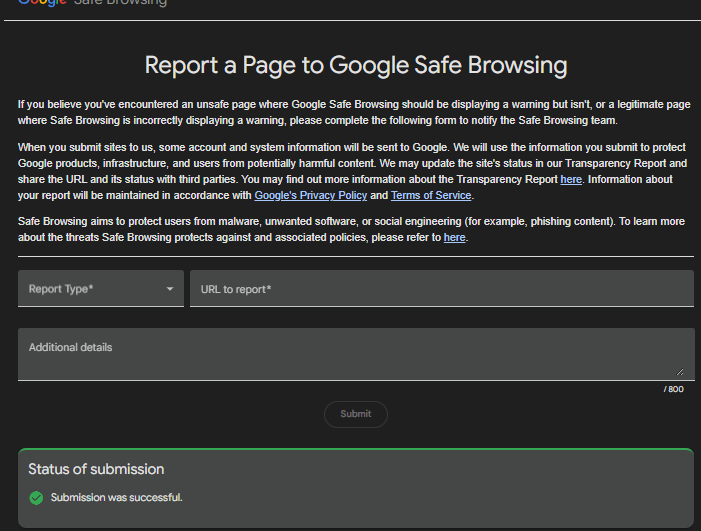Screen dimensions: 701x531
Task: Open the Terms of Service link
Action: click(x=431, y=196)
